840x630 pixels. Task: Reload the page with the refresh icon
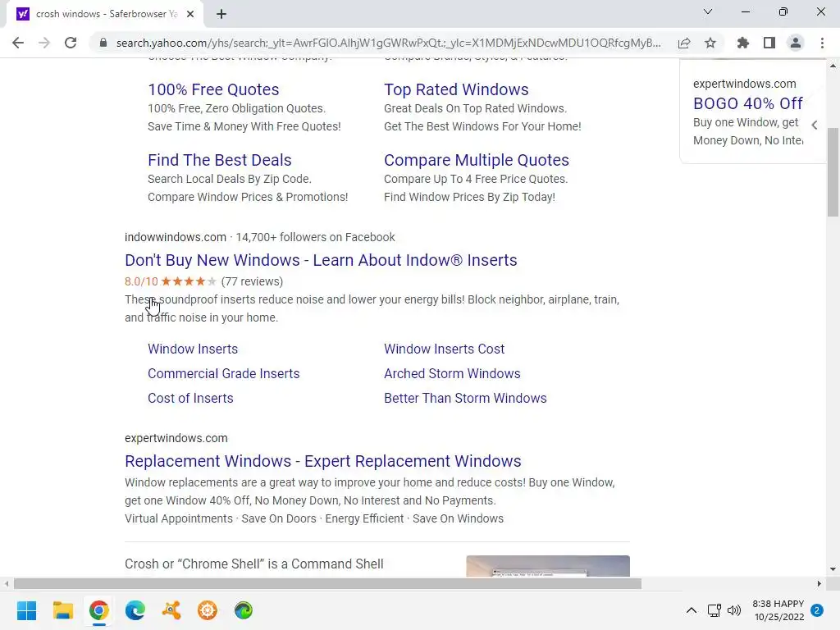tap(71, 43)
